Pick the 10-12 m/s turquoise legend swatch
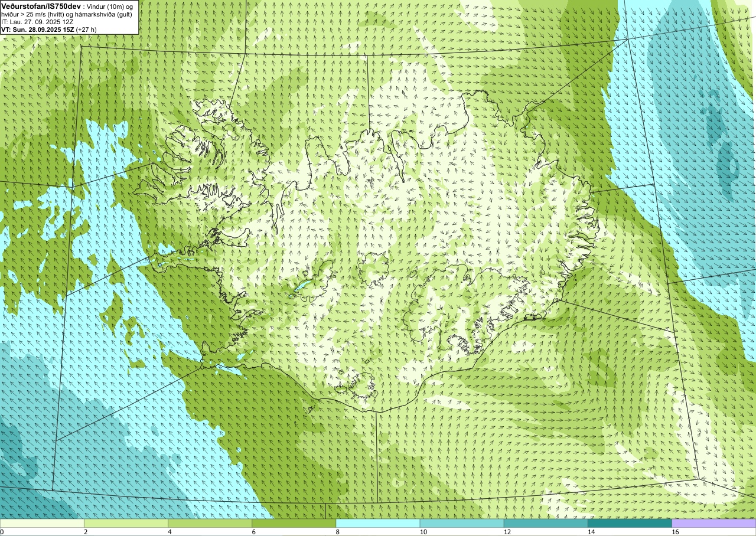756x536 pixels. click(x=462, y=523)
